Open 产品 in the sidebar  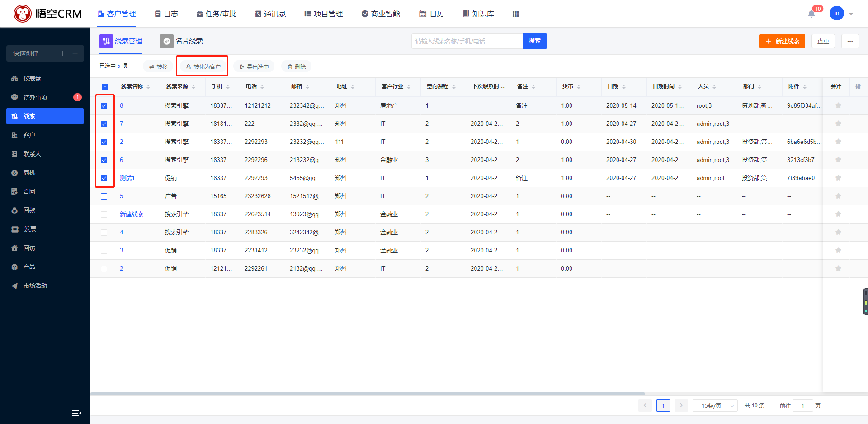(45, 267)
